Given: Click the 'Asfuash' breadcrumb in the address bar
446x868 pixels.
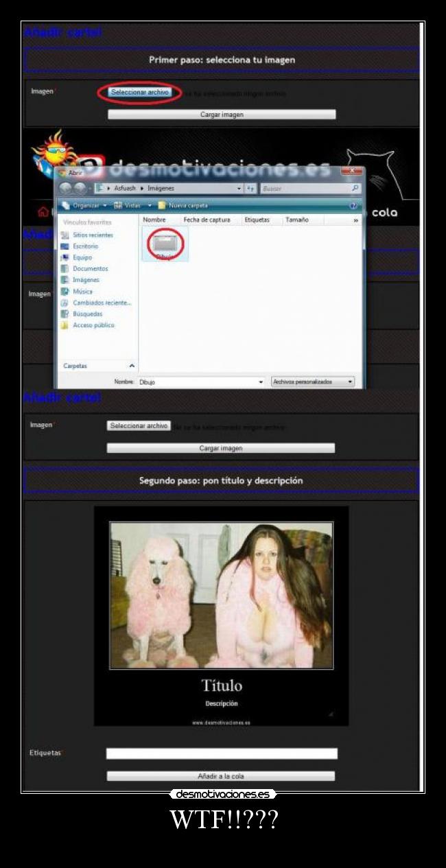Looking at the screenshot, I should pyautogui.click(x=125, y=188).
